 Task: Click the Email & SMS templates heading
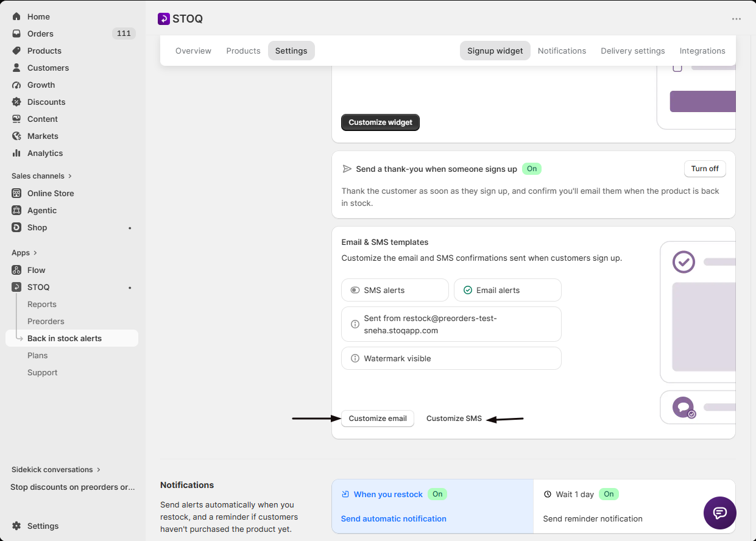coord(385,242)
